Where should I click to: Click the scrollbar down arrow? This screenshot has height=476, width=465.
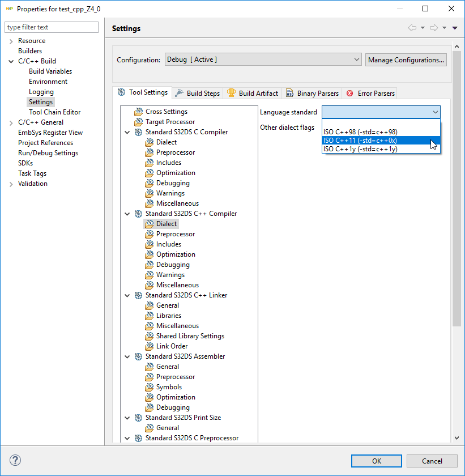pyautogui.click(x=457, y=437)
